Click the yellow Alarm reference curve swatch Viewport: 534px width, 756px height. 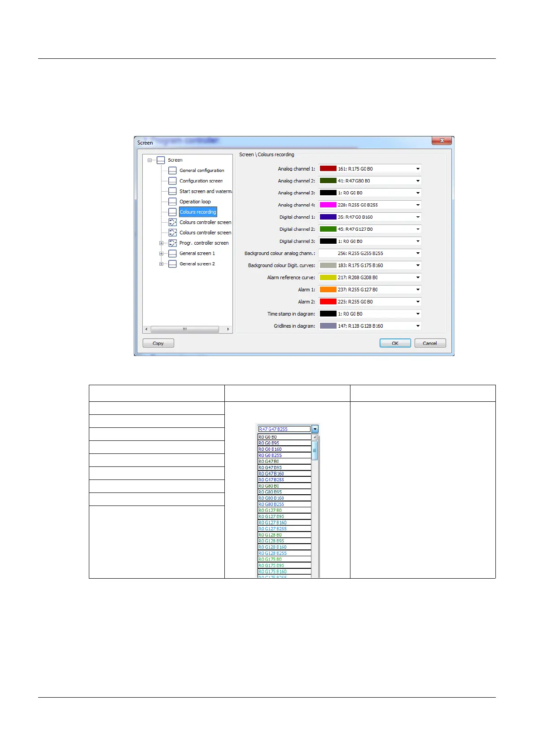[328, 278]
